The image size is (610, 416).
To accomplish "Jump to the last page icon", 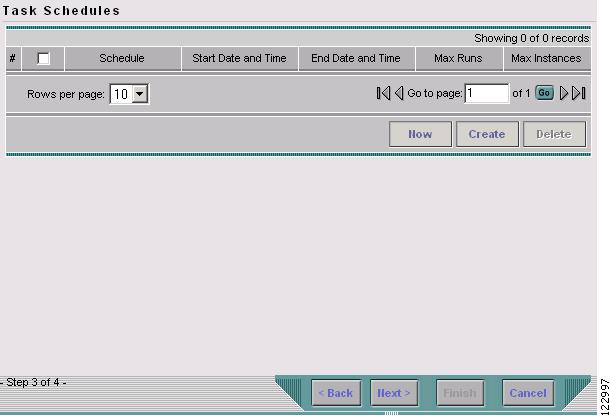I will coord(579,93).
